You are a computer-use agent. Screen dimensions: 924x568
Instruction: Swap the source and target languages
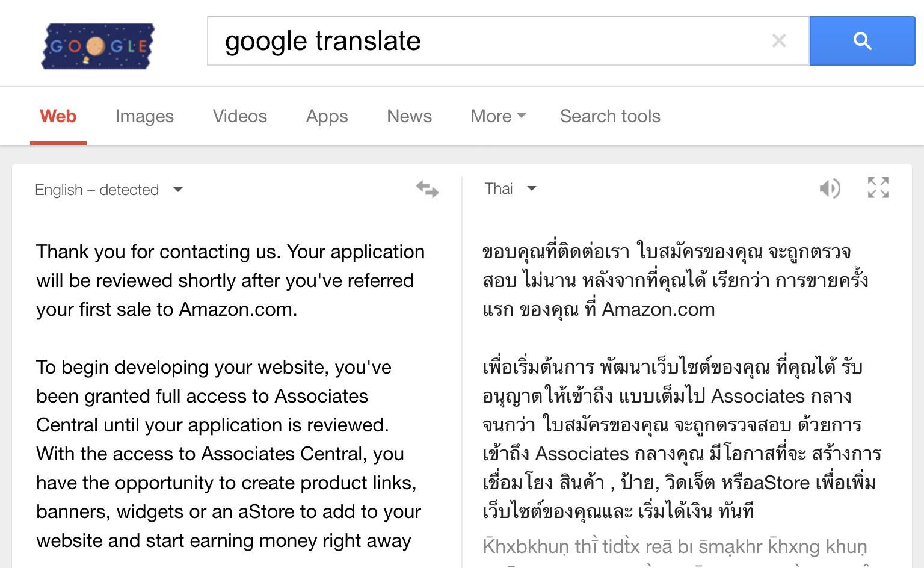427,189
